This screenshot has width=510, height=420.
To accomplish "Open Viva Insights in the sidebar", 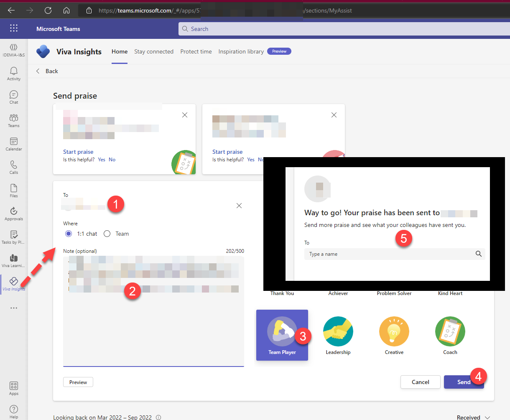I will (14, 284).
